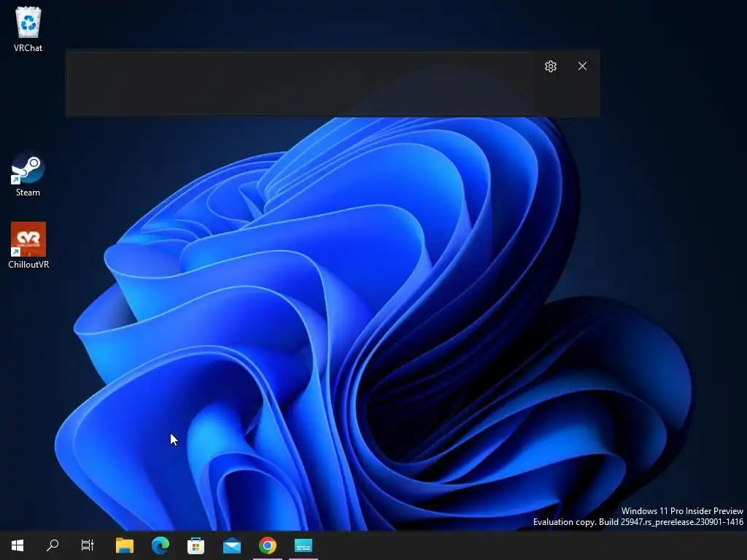Open the Windows Start menu

click(x=18, y=545)
